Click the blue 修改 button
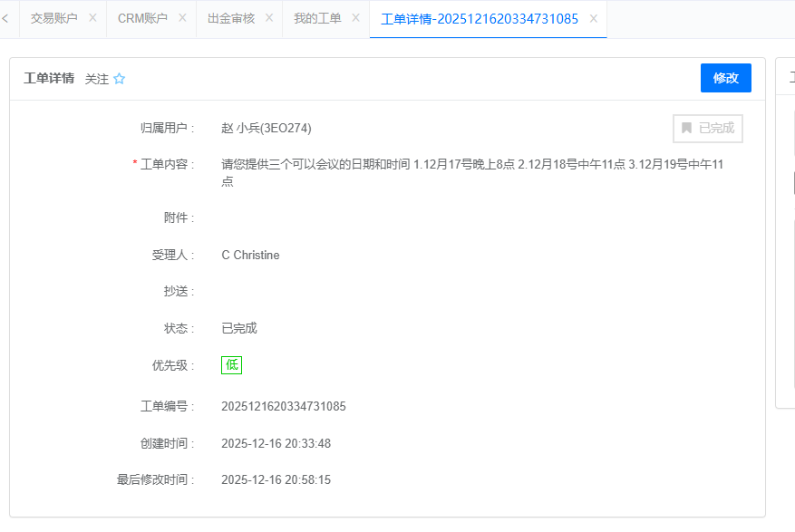The height and width of the screenshot is (532, 795). pos(725,78)
